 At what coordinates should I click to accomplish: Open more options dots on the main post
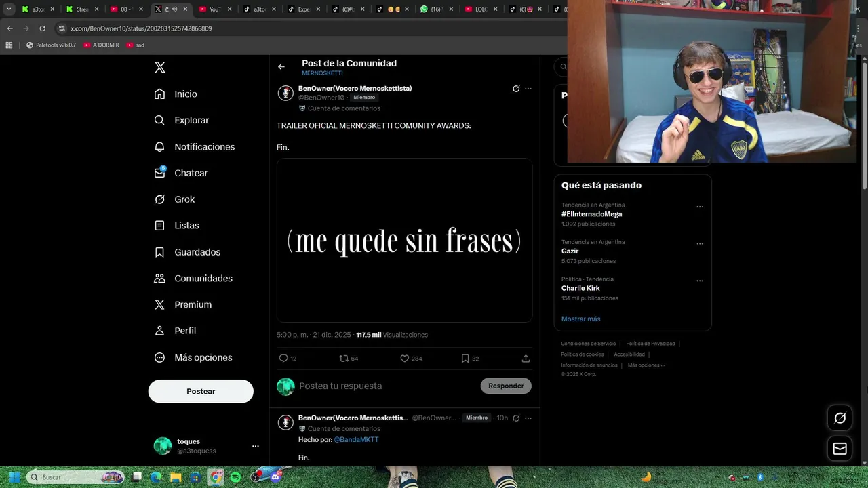(528, 89)
